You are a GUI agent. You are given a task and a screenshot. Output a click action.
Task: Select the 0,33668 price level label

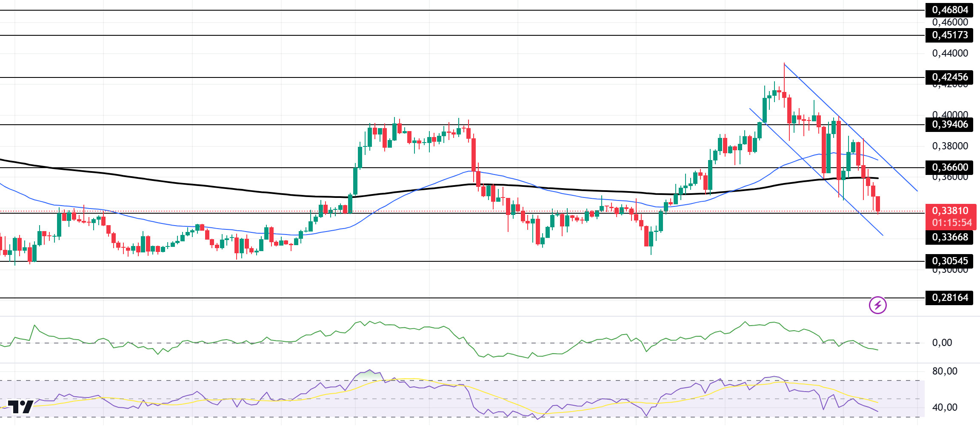tap(949, 237)
